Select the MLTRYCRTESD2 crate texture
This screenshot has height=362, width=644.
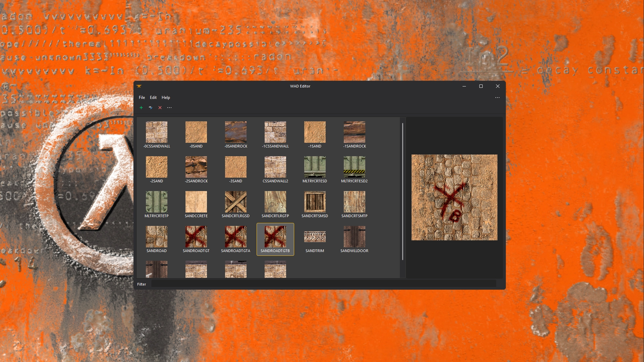[355, 167]
